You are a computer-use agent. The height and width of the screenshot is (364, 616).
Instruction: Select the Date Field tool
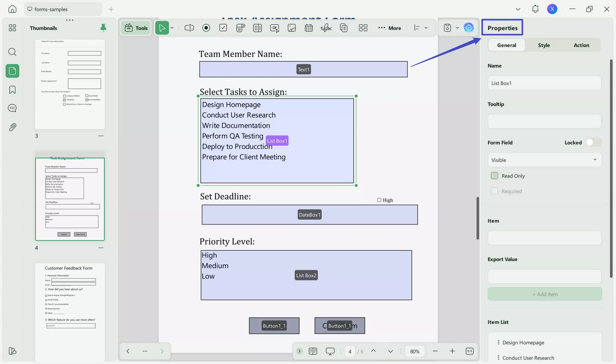(x=308, y=28)
